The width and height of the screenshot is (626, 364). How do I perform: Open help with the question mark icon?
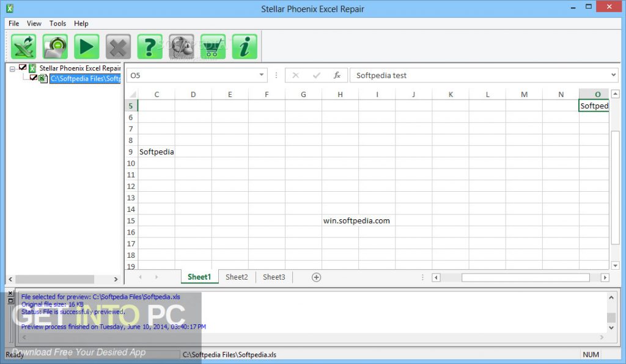pos(150,46)
